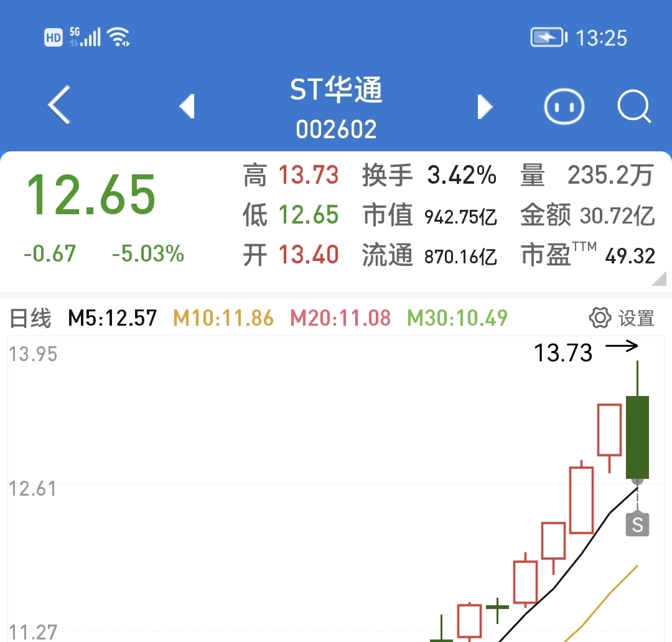
Task: Tap the percent change -5.03%
Action: 148,253
